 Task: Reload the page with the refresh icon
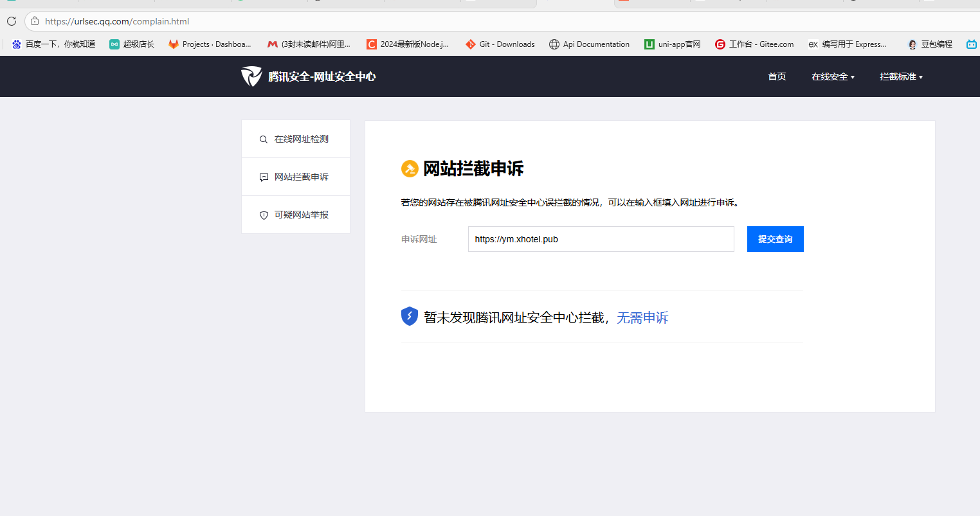pos(11,21)
